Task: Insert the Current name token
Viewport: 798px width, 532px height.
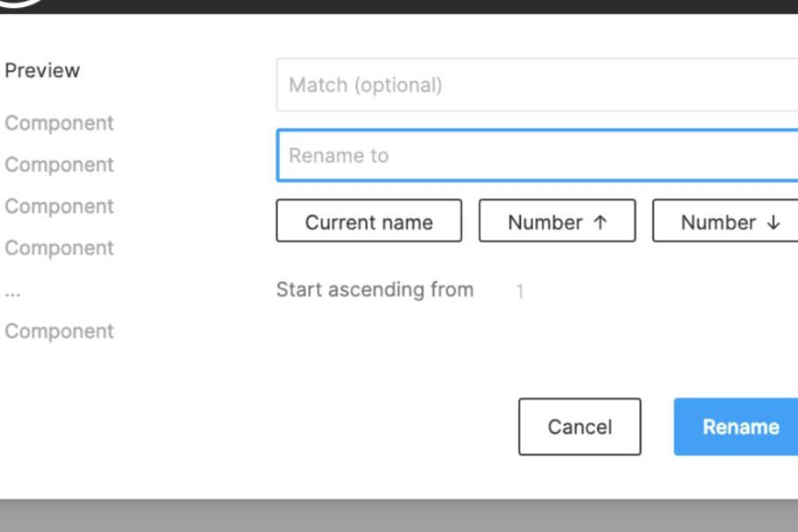Action: (x=369, y=222)
